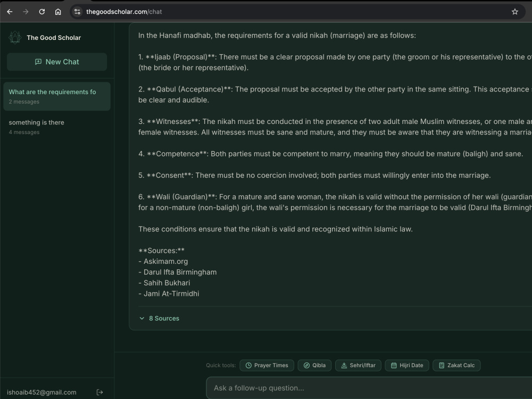Screen dimensions: 532x399
Task: Open the site information icon in the address bar
Action: pyautogui.click(x=77, y=12)
